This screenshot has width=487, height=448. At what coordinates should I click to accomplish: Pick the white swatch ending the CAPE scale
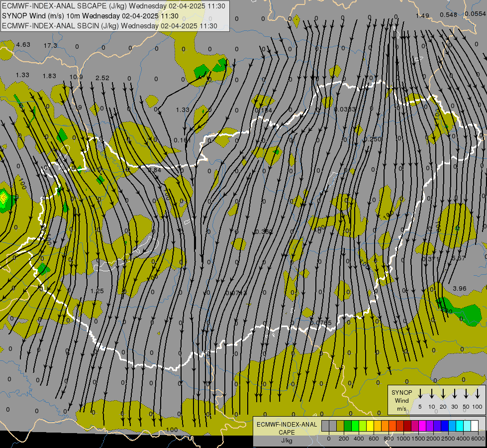coord(475,426)
